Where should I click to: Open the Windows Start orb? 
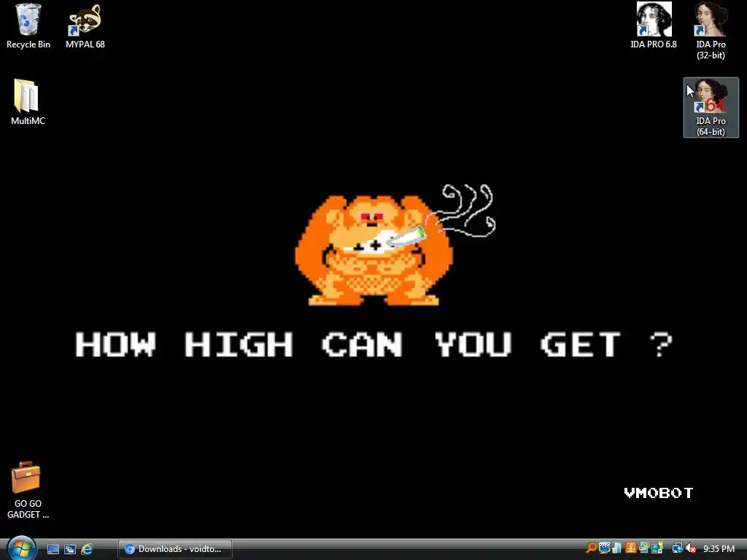pos(21,548)
